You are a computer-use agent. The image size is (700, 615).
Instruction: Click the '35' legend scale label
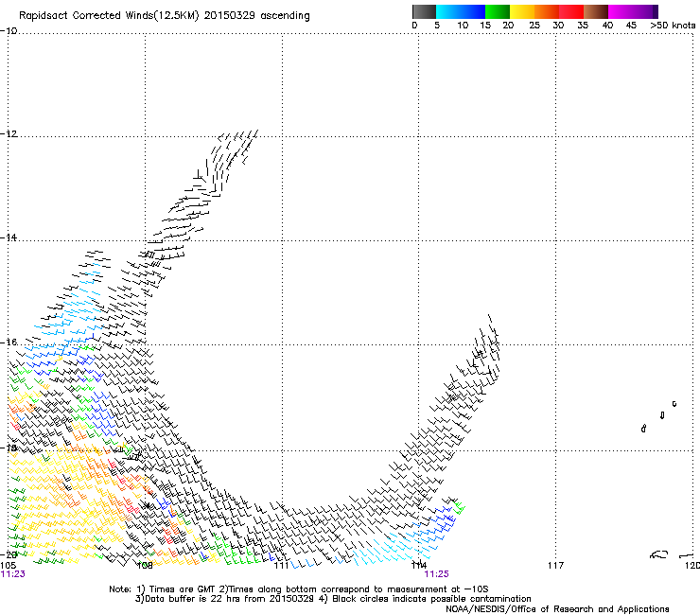coord(583,26)
